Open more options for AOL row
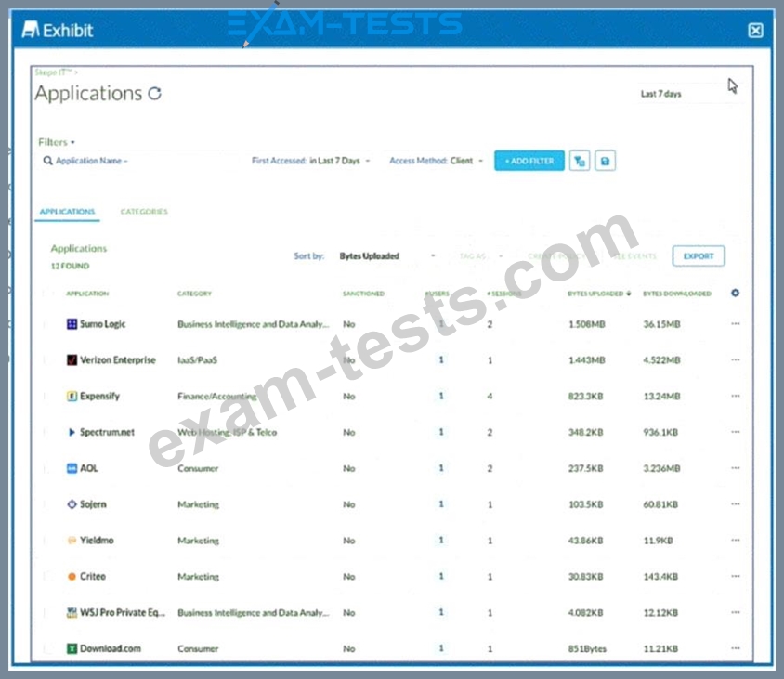 [735, 468]
